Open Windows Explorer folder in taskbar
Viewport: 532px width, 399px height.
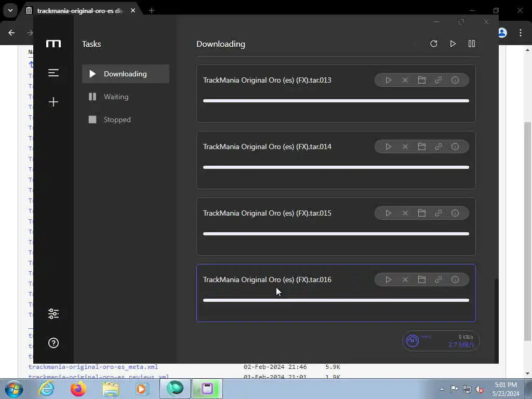tap(111, 389)
